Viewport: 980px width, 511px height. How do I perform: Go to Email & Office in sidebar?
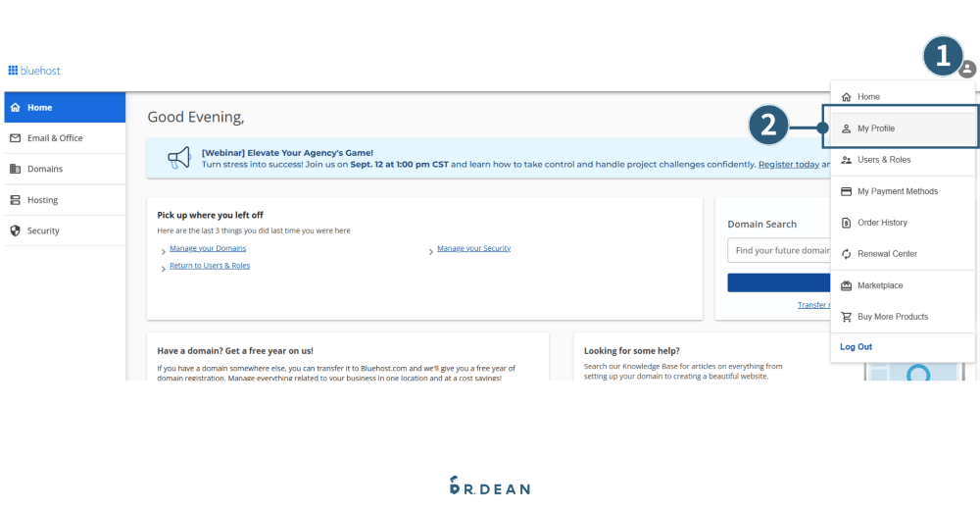(x=55, y=138)
